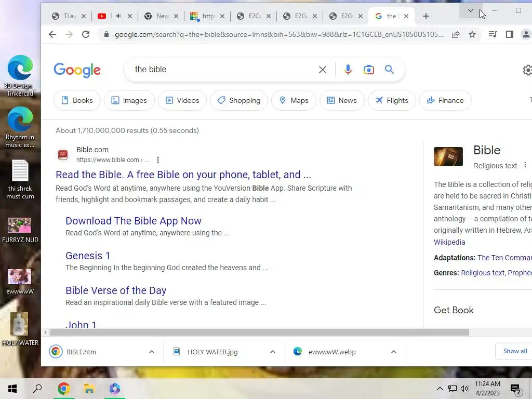Filter results by Maps
The image size is (532, 399).
294,100
